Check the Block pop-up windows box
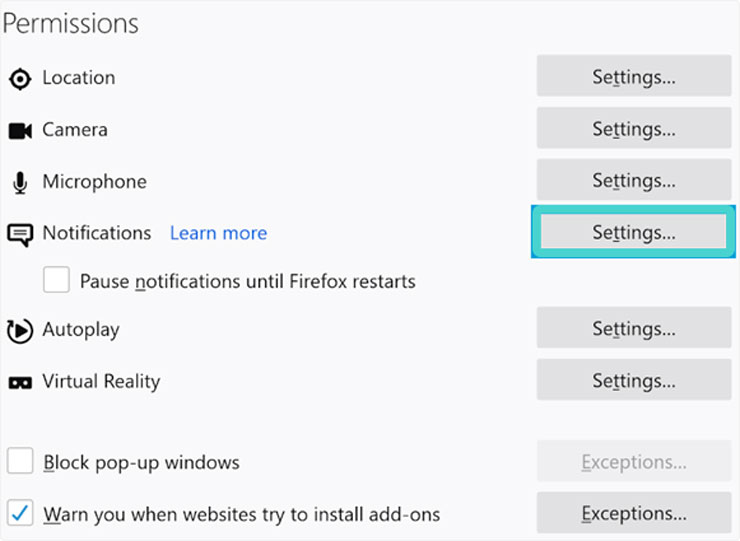740x541 pixels. coord(20,461)
